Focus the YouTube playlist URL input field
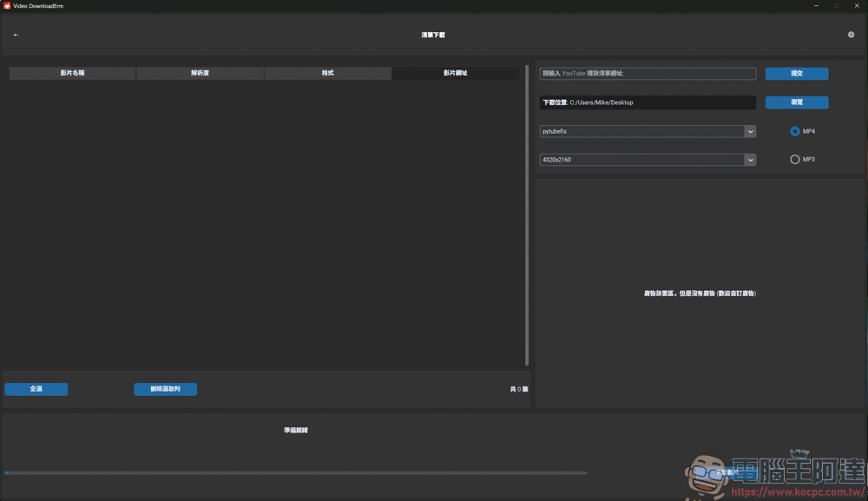 coord(648,73)
